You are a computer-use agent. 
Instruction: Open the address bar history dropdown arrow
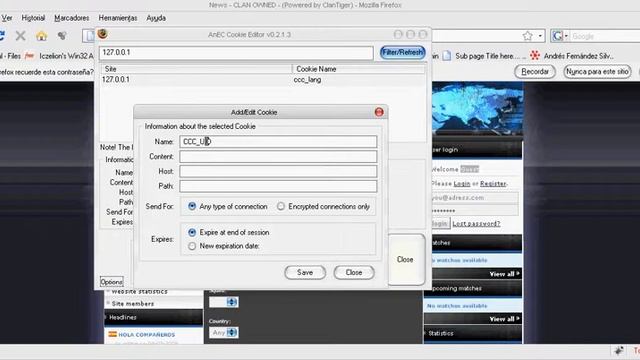click(540, 36)
